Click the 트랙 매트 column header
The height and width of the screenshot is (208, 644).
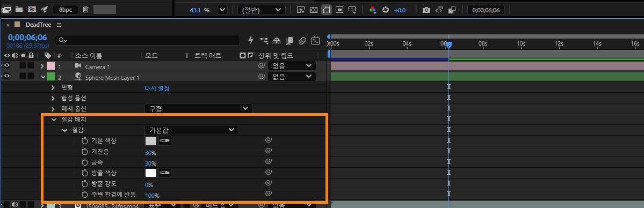coord(208,55)
